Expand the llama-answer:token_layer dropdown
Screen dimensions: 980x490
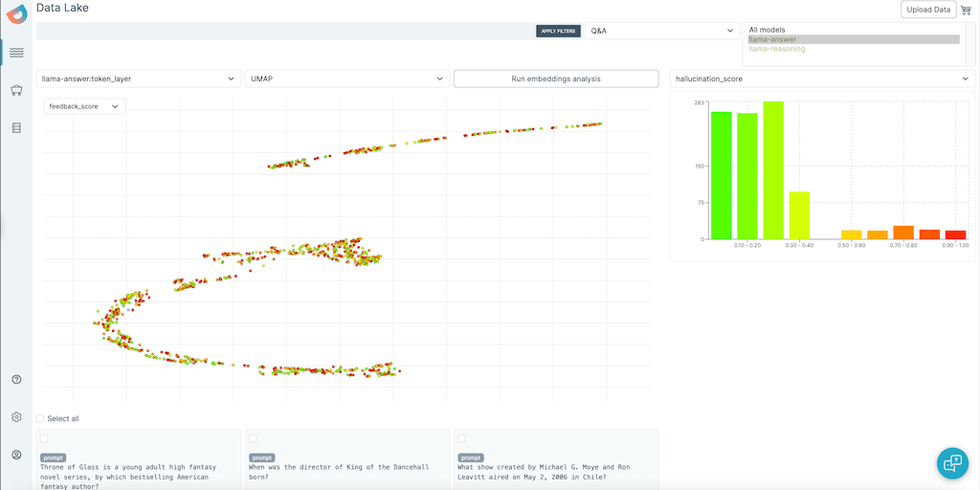[x=138, y=78]
